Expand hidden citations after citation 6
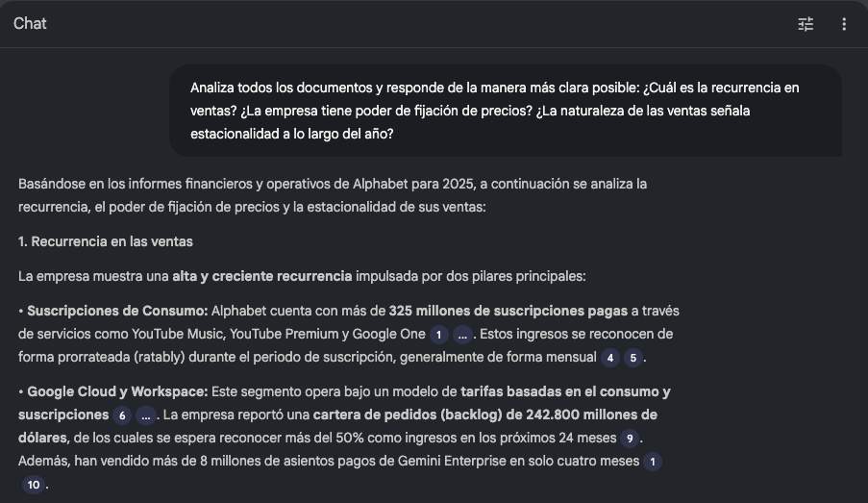 (x=145, y=415)
